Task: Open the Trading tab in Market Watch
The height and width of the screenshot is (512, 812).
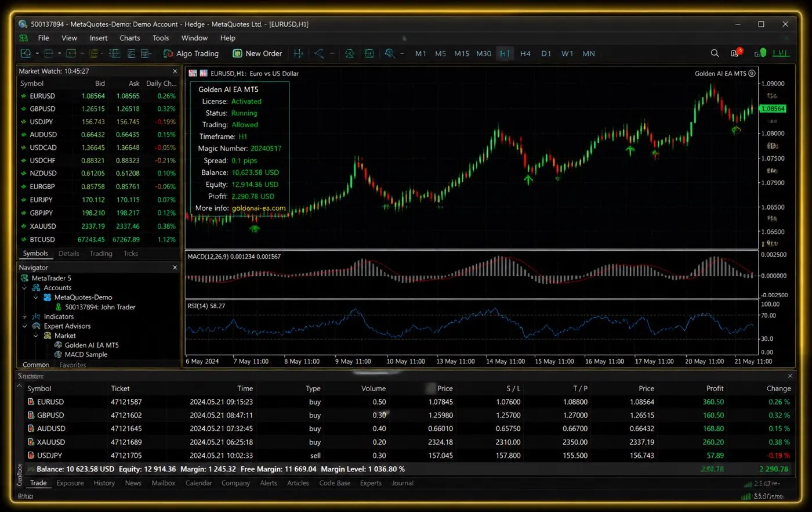Action: tap(101, 254)
